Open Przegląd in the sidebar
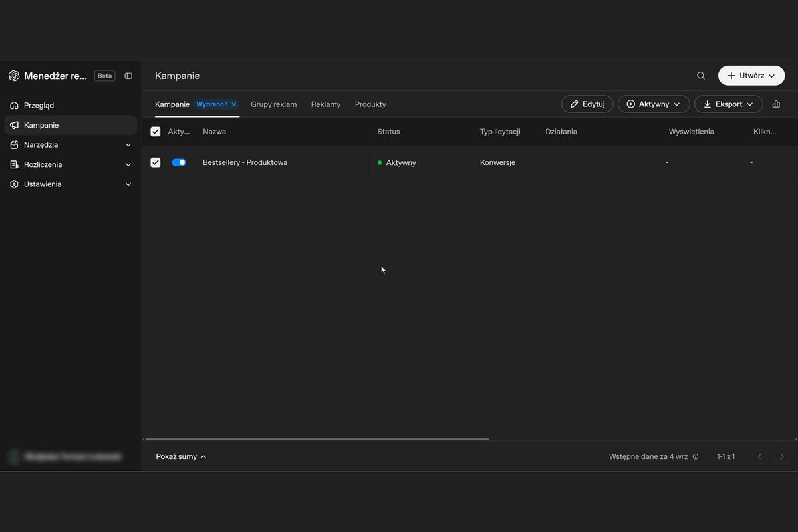 pyautogui.click(x=70, y=105)
